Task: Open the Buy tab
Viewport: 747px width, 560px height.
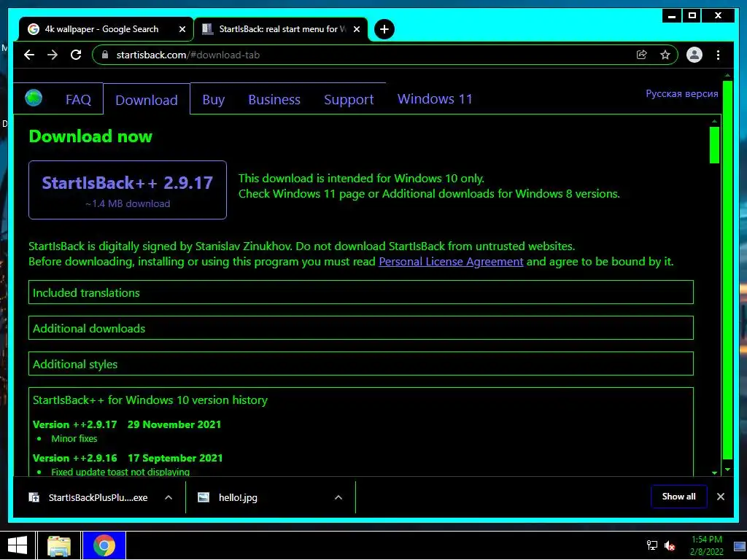Action: coord(214,99)
